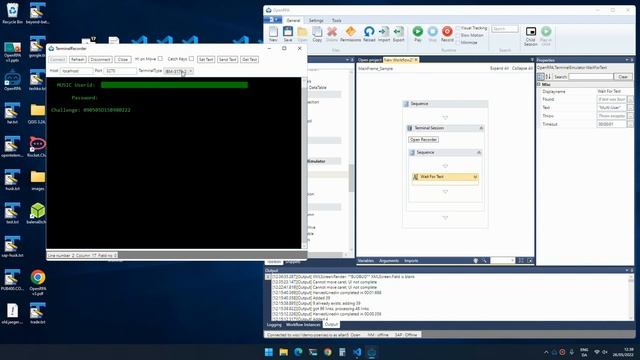640x360 pixels.
Task: Click the Import icon in the ribbon
Action: point(384,32)
